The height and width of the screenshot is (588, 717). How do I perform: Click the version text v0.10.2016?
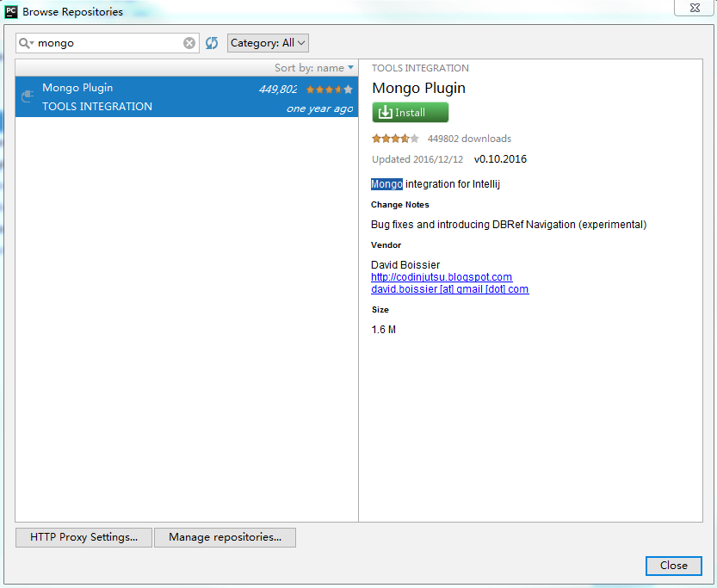pos(500,159)
